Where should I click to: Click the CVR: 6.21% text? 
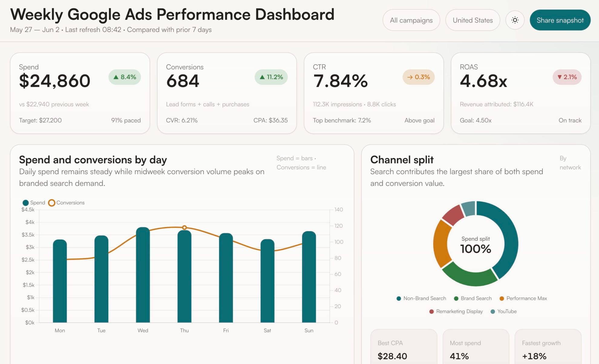click(182, 120)
